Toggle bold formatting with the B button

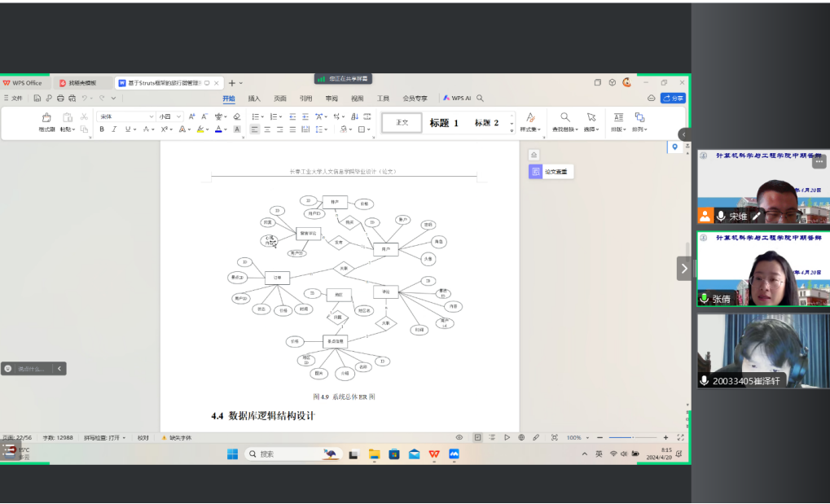pos(102,129)
